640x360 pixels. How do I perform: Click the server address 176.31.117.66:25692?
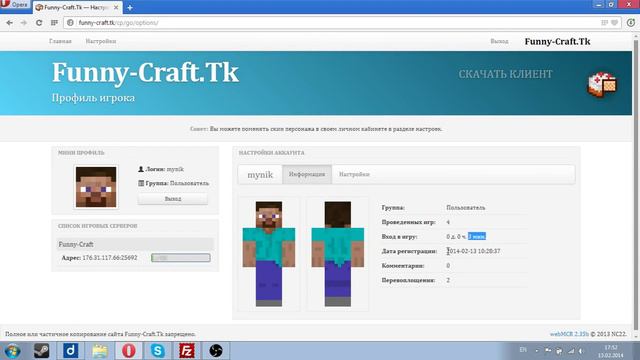109,258
